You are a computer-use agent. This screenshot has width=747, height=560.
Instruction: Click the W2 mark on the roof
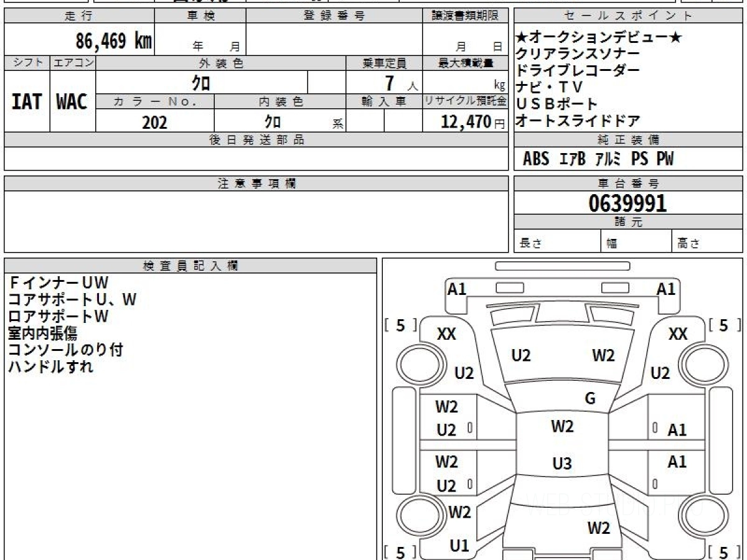pyautogui.click(x=562, y=427)
